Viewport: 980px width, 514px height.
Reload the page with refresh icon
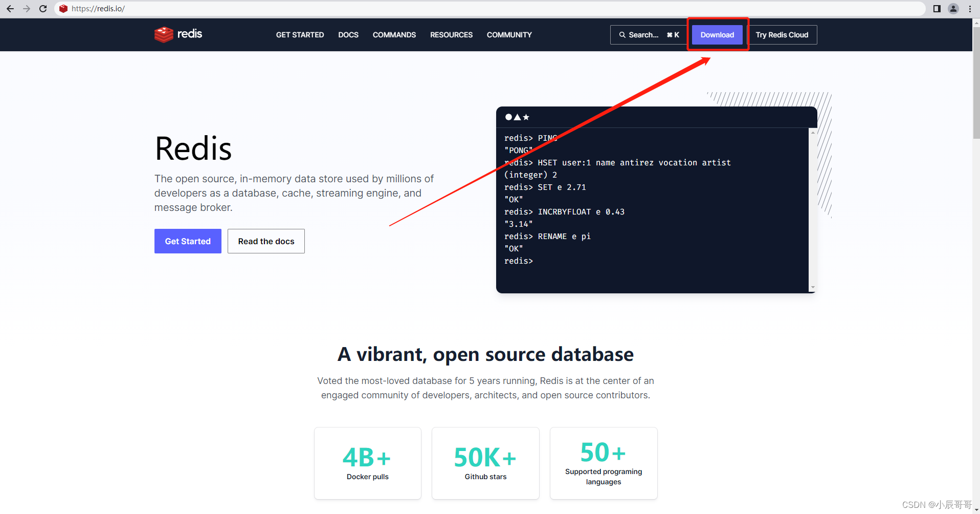click(43, 9)
